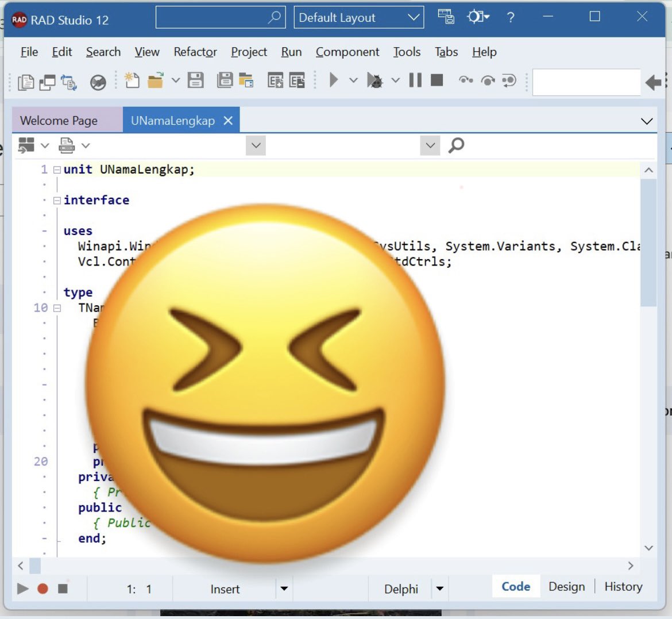Open the Edit menu
Image resolution: width=672 pixels, height=619 pixels.
point(61,52)
